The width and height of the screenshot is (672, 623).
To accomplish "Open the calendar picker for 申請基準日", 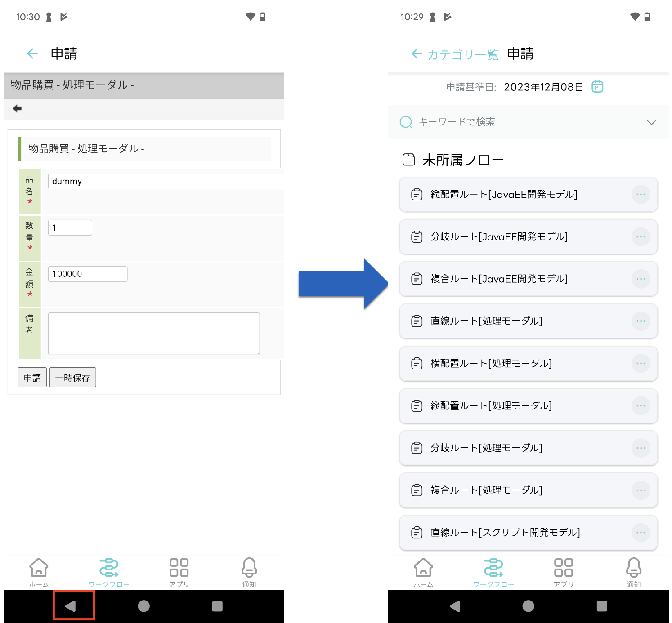I will (x=597, y=86).
